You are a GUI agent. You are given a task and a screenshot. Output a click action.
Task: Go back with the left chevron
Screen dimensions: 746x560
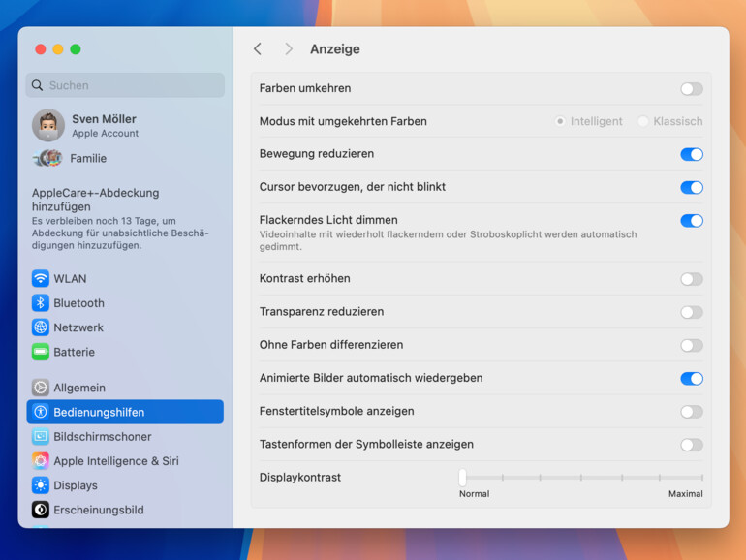(x=258, y=48)
